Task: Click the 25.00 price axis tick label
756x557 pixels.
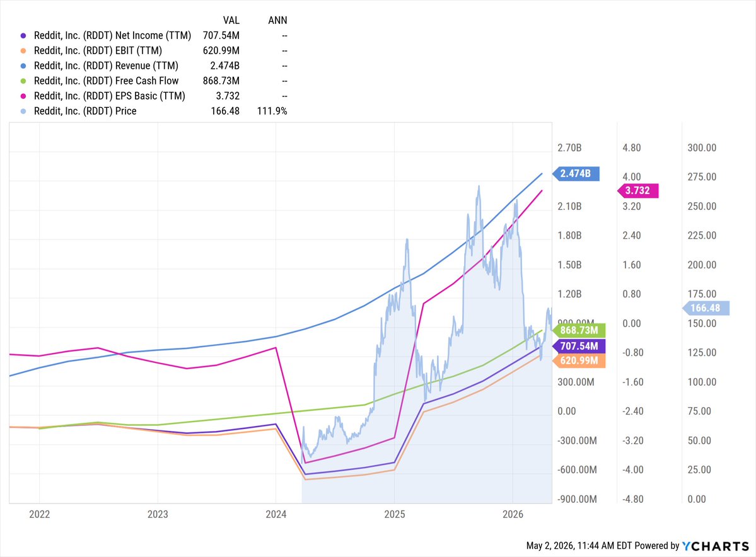Action: pyautogui.click(x=699, y=470)
